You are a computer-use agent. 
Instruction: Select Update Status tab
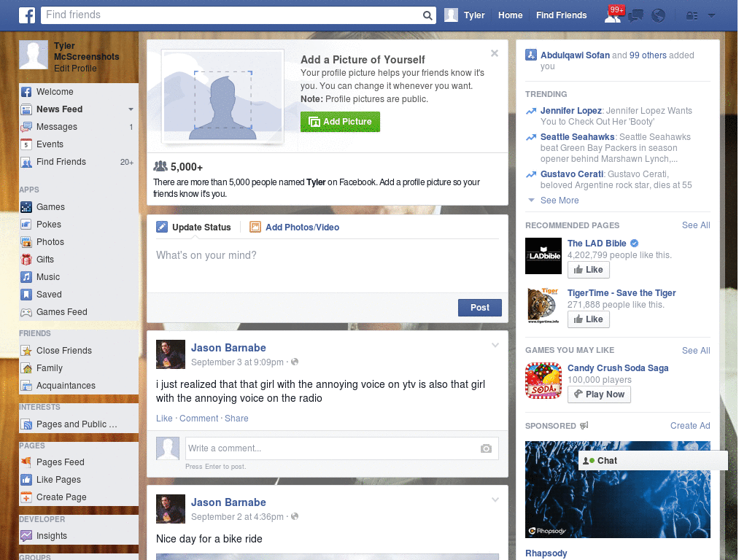coord(194,227)
